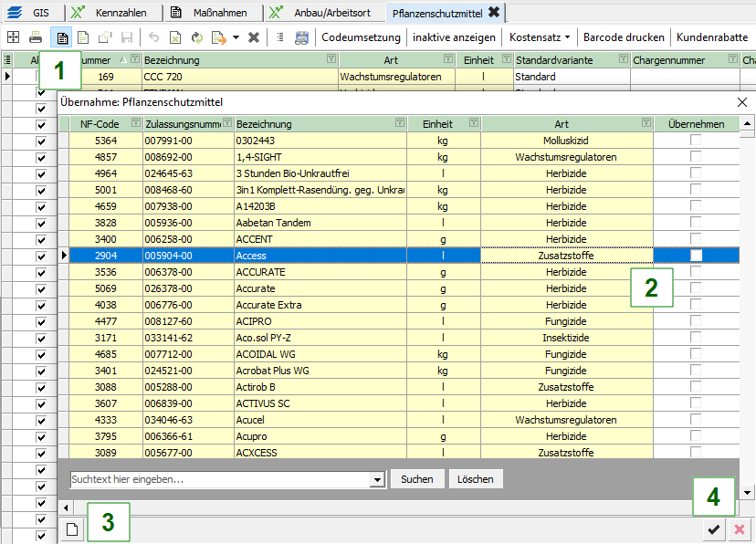
Task: Switch to the Maßnahmen tab
Action: (x=217, y=12)
